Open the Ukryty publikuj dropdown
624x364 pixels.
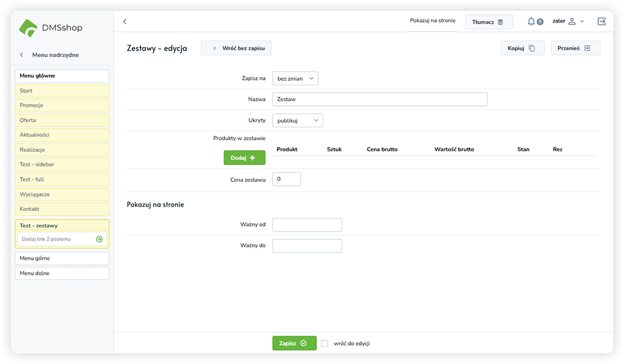[298, 120]
